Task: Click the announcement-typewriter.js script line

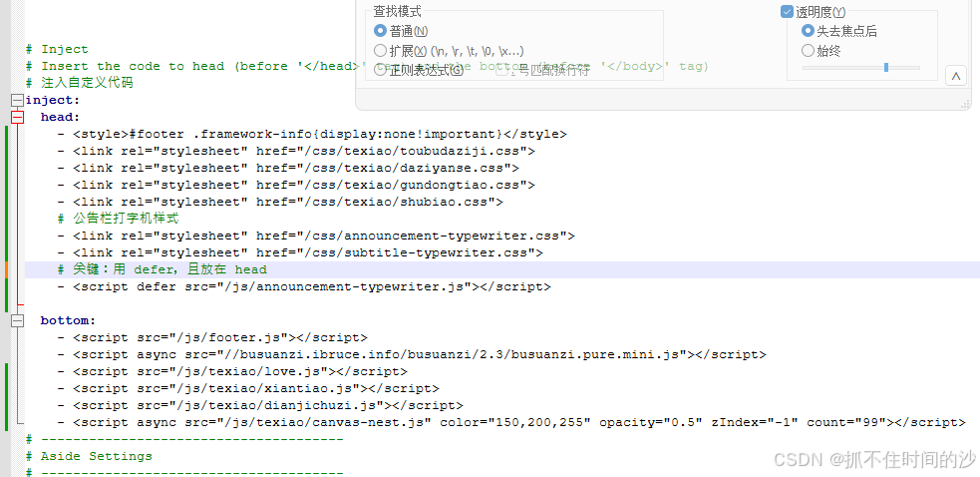Action: pos(304,286)
